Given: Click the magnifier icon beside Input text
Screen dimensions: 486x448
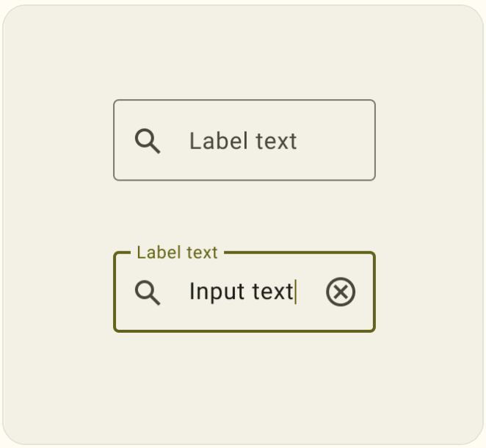Looking at the screenshot, I should pyautogui.click(x=148, y=292).
